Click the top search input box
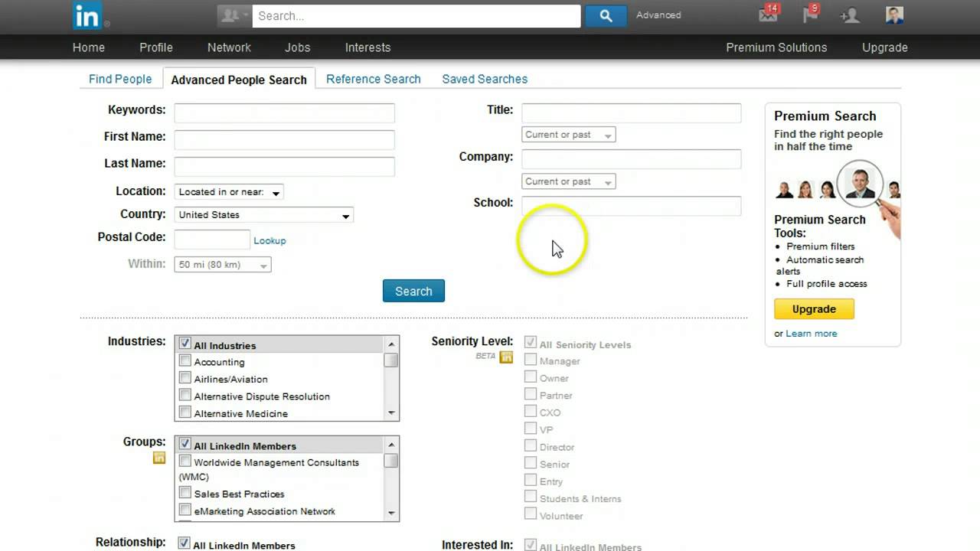The width and height of the screenshot is (980, 551). (x=416, y=15)
